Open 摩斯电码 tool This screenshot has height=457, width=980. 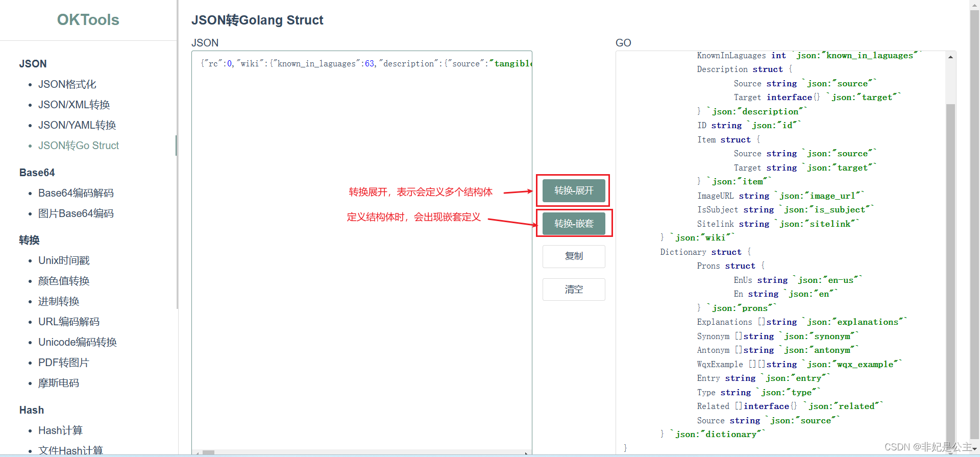[x=59, y=383]
